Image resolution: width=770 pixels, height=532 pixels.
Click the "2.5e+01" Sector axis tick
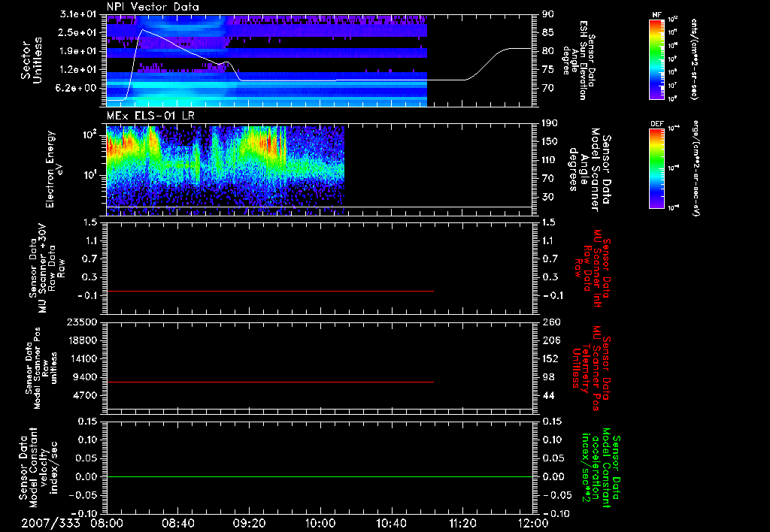[x=78, y=32]
